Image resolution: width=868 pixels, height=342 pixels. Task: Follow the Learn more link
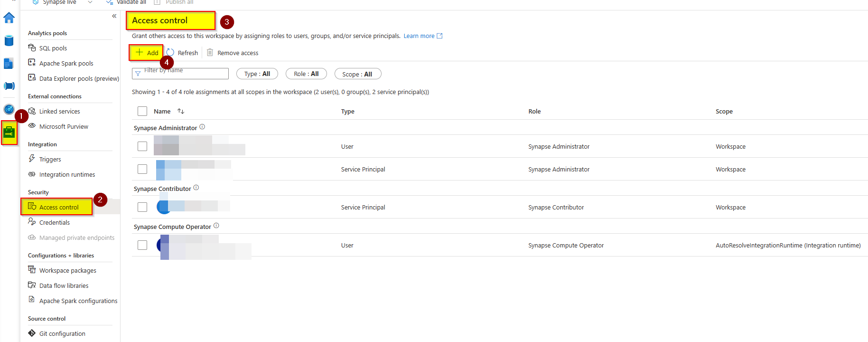tap(423, 36)
